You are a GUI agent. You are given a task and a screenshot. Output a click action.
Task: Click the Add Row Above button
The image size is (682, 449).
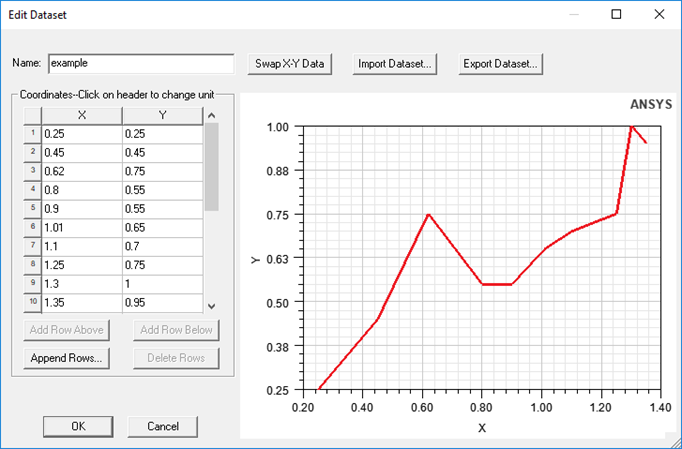[x=67, y=330]
